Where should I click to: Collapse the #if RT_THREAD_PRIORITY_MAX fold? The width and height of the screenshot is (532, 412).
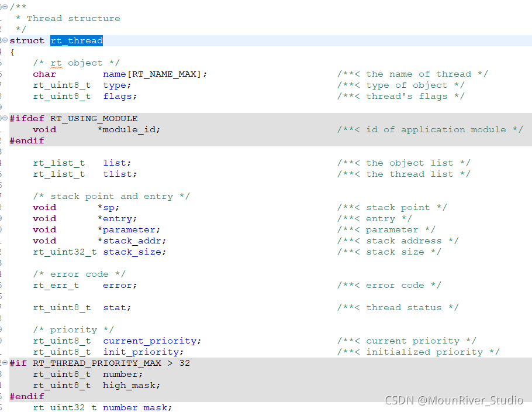point(5,363)
